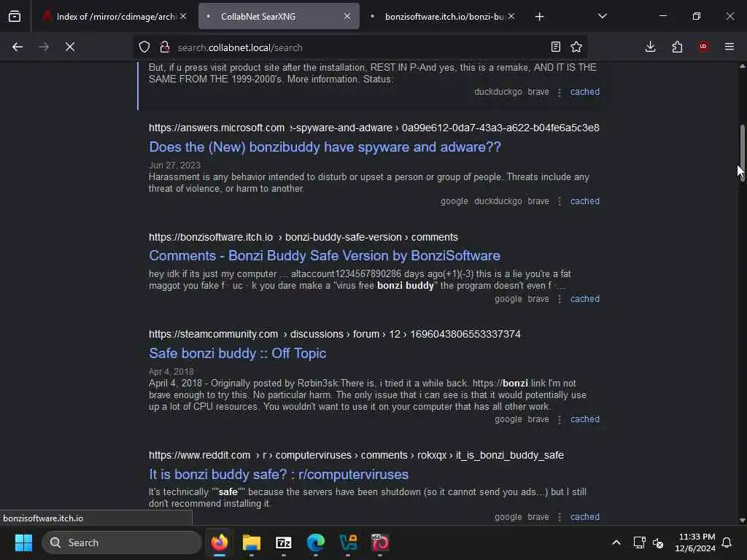Open 'Does the (New) bonzibuddy have spyware' result
Viewport: 747px width, 560px height.
pyautogui.click(x=325, y=147)
